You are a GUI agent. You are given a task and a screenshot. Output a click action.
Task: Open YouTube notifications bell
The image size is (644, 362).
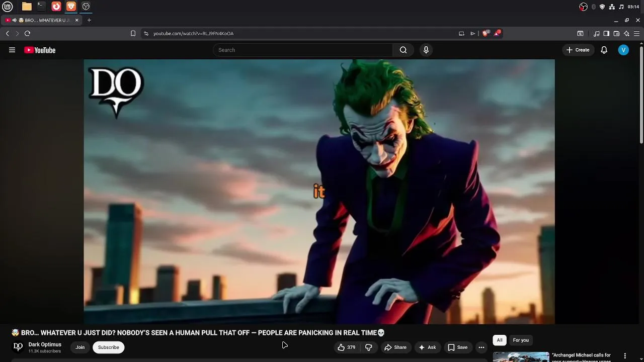(x=604, y=50)
